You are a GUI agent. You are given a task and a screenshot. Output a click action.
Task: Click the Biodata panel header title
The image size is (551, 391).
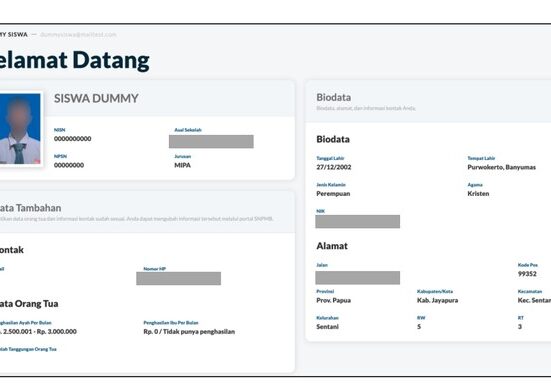coord(333,97)
